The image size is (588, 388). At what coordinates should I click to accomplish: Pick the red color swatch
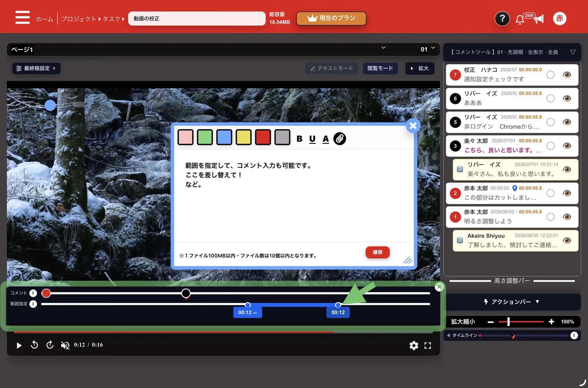point(263,137)
